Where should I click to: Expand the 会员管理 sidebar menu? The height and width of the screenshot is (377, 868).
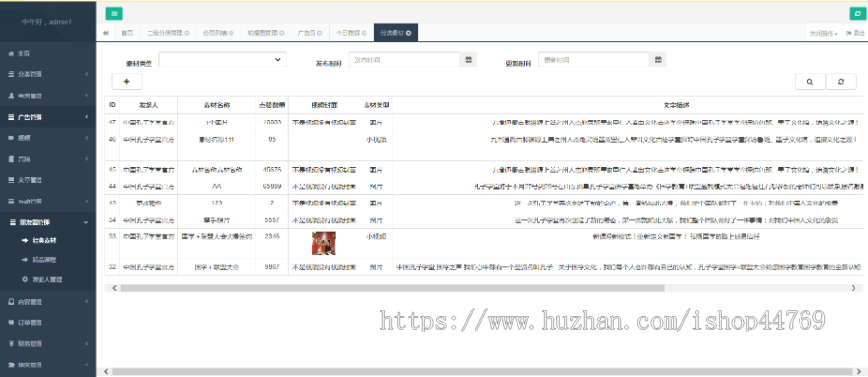tap(48, 95)
